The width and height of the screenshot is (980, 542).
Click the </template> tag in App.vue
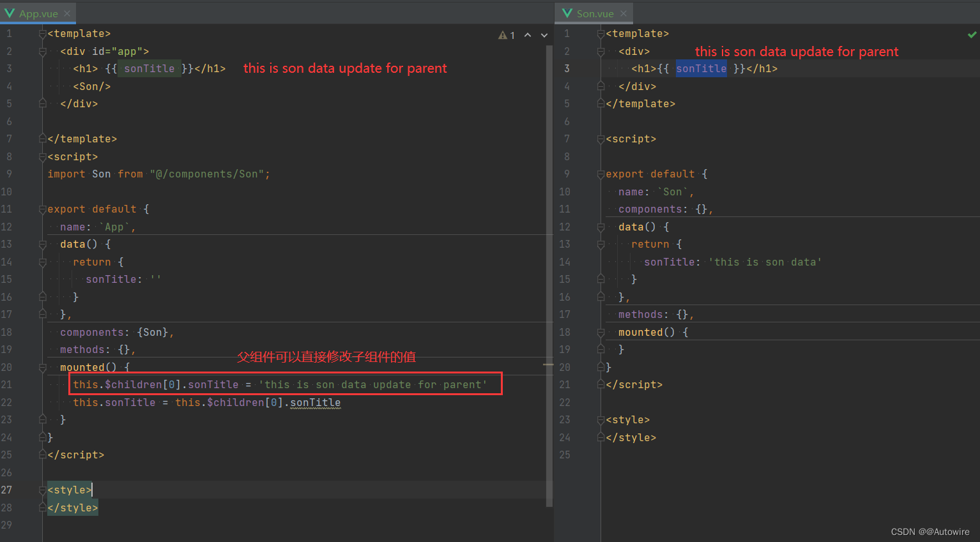(x=82, y=139)
